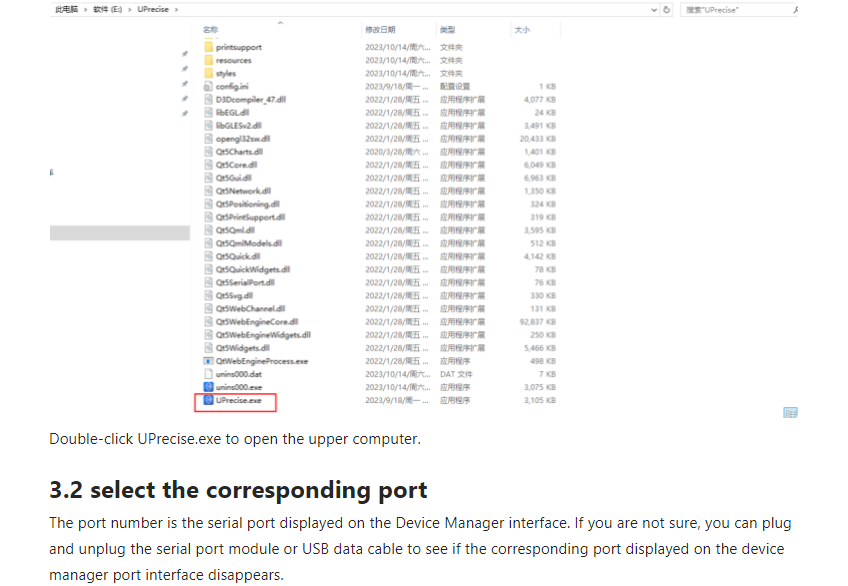
Task: Expand the chevron after UPrecise in breadcrumb
Action: [176, 10]
